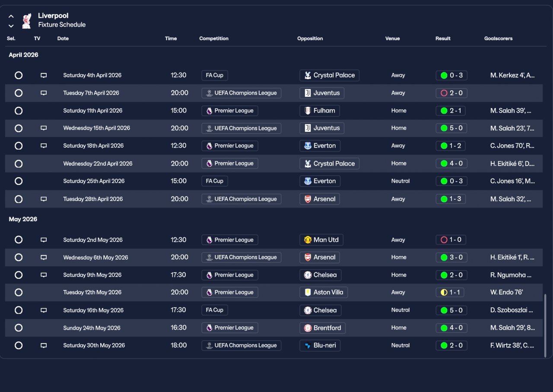Click goalscorers text starting F. Wirtz 38'
The image size is (553, 392).
[512, 345]
